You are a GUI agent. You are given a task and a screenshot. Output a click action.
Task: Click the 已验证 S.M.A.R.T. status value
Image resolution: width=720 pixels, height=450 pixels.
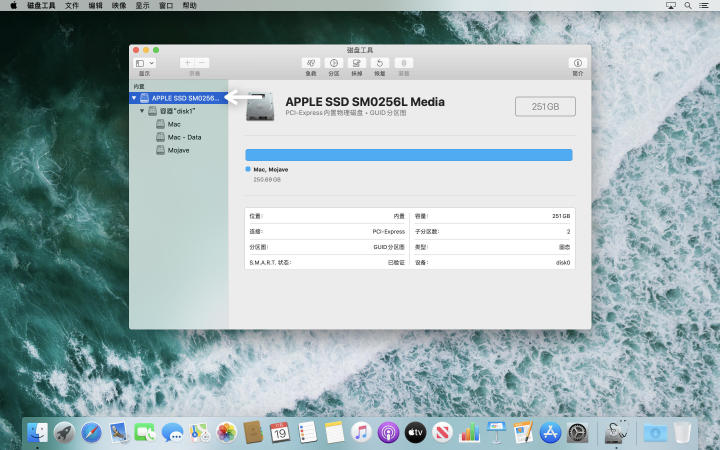pos(396,263)
